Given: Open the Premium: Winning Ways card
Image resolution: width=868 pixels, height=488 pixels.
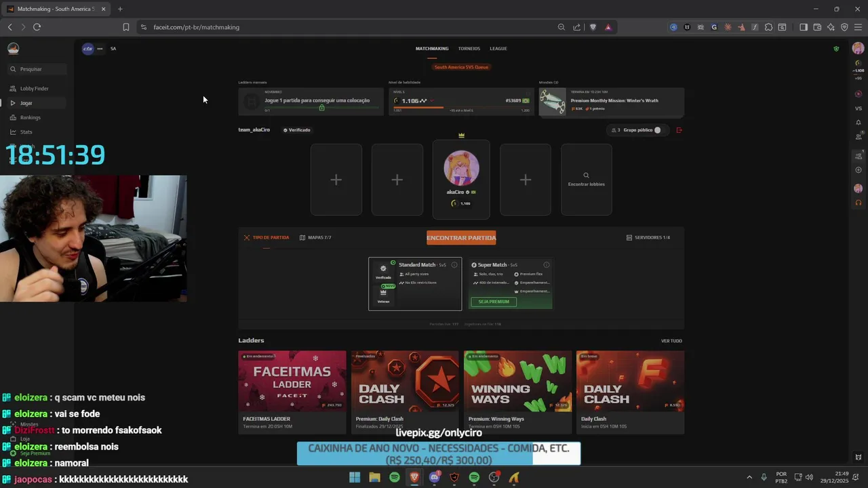Looking at the screenshot, I should (x=517, y=392).
